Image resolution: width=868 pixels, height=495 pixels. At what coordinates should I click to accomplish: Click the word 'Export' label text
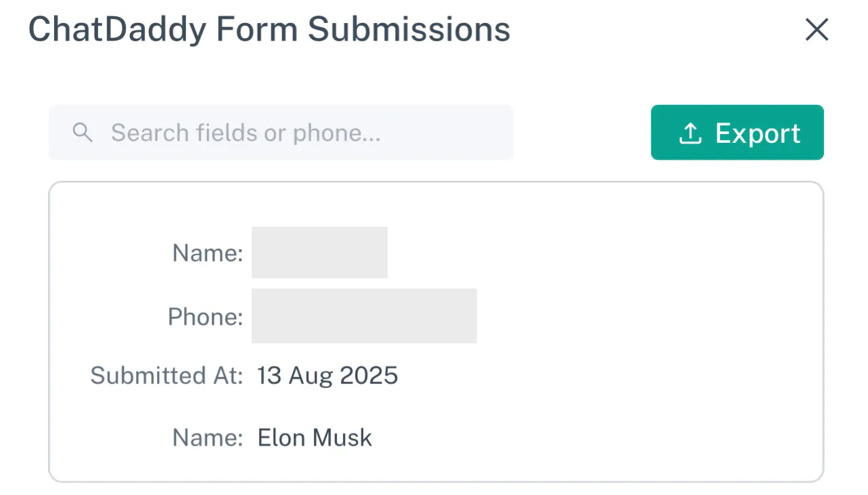click(758, 133)
